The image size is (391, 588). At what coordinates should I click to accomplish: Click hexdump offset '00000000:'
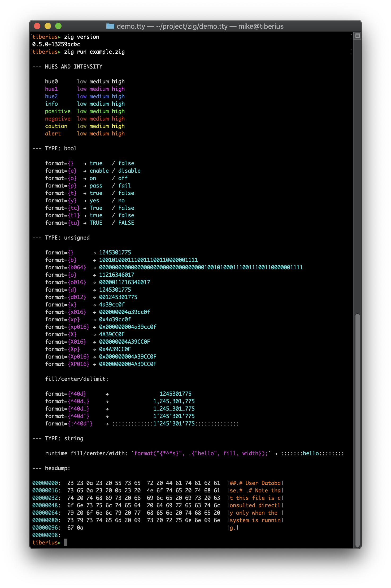tap(47, 483)
